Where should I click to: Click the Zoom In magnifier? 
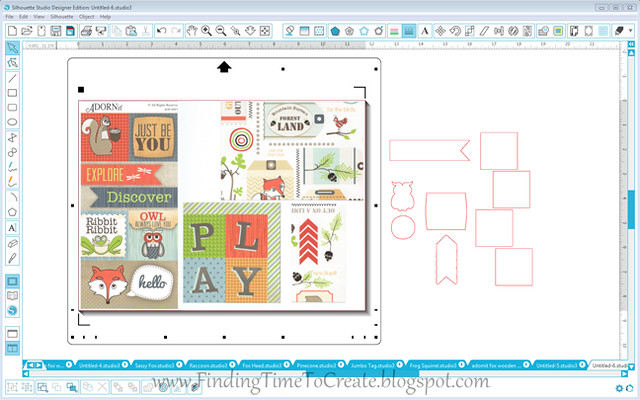206,31
